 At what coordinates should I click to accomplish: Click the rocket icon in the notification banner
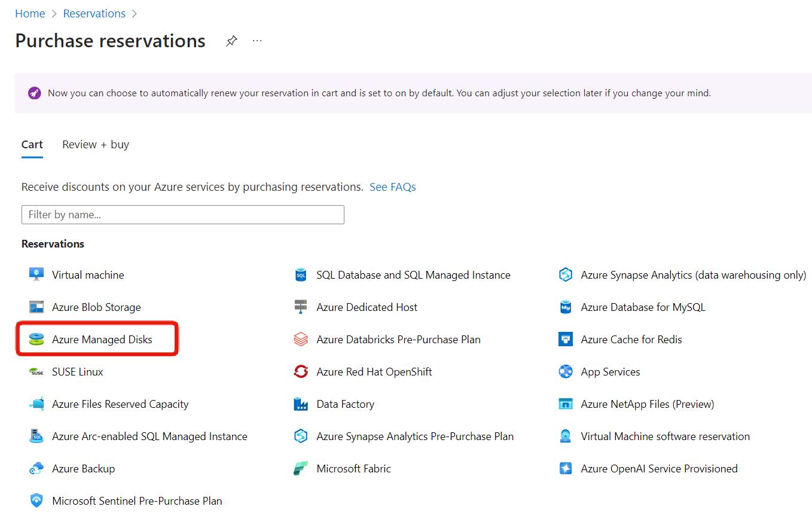[35, 93]
